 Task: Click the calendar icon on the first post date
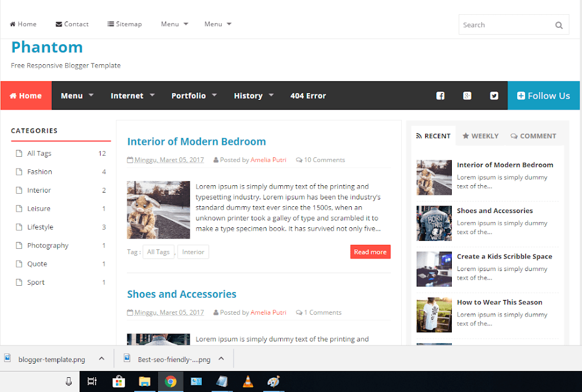(x=130, y=160)
